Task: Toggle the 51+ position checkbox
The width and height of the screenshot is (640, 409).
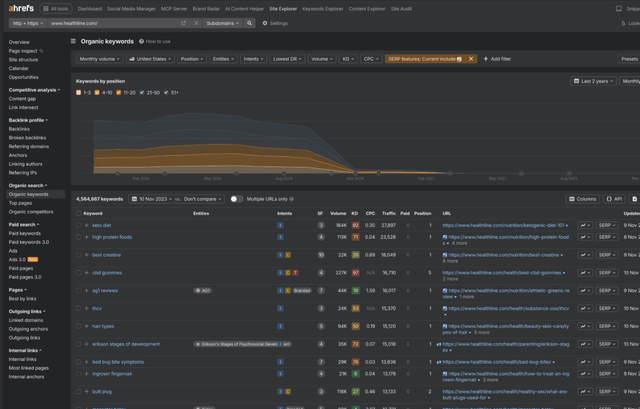Action: (x=166, y=93)
